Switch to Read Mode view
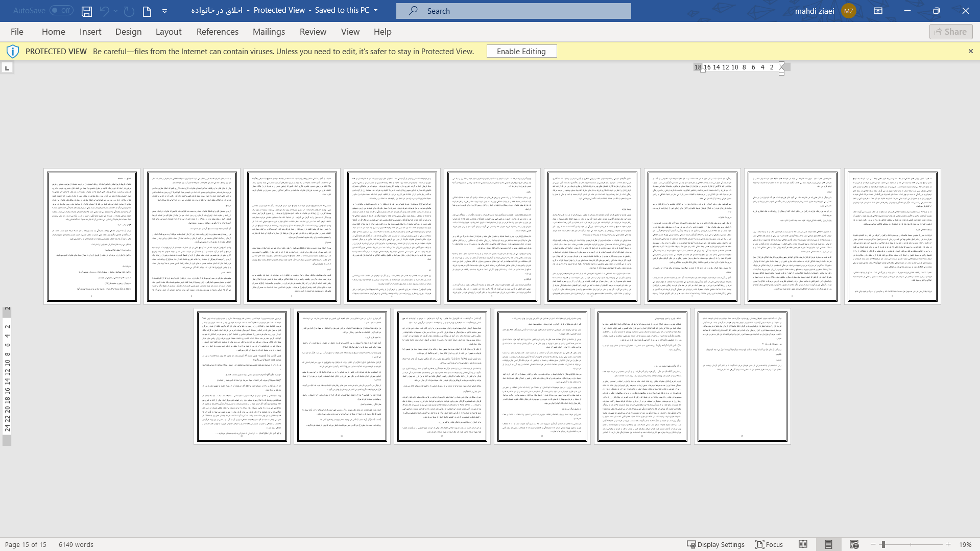Viewport: 980px width, 551px height. pyautogui.click(x=803, y=544)
